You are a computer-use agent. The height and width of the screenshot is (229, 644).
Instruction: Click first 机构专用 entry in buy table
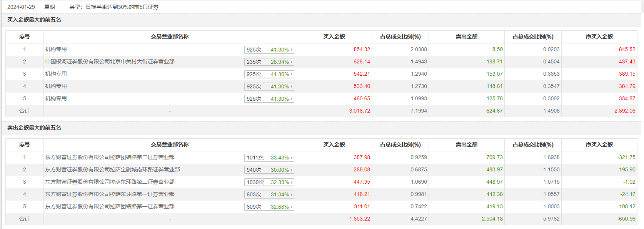click(56, 49)
